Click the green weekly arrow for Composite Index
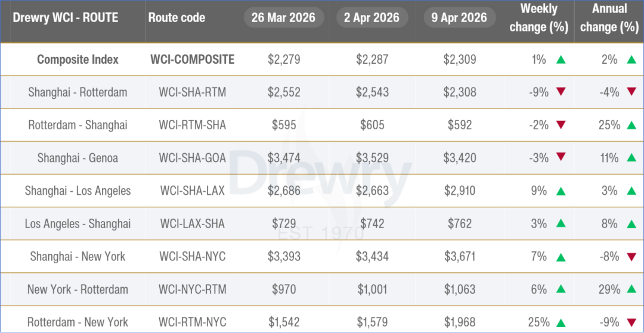 (x=560, y=60)
